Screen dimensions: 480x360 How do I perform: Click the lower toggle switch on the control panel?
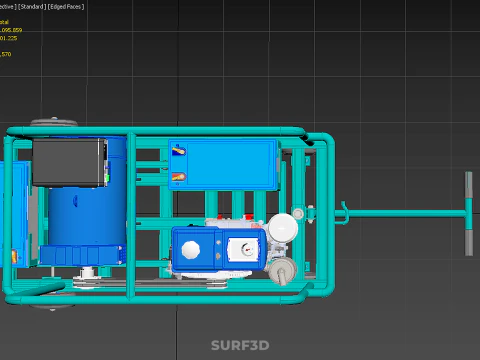pos(179,177)
